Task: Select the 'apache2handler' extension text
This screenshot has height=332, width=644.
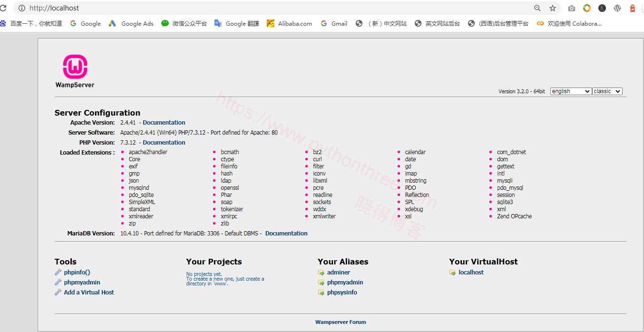Action: click(x=148, y=152)
